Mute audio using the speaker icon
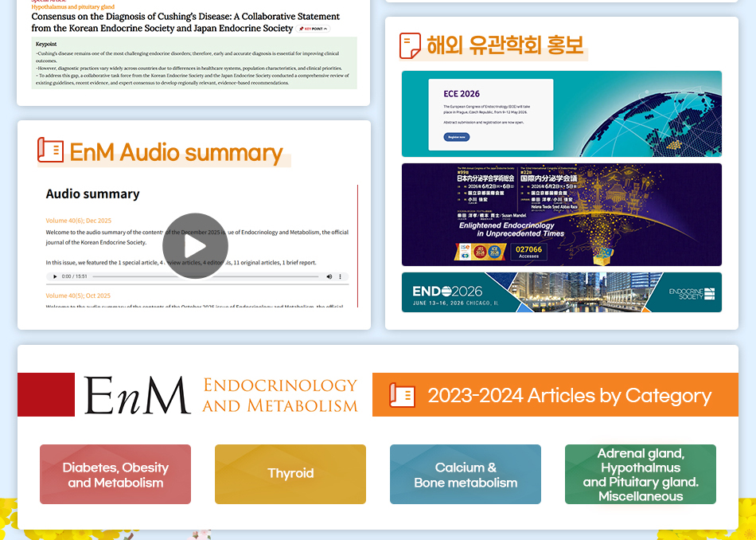 [x=329, y=276]
